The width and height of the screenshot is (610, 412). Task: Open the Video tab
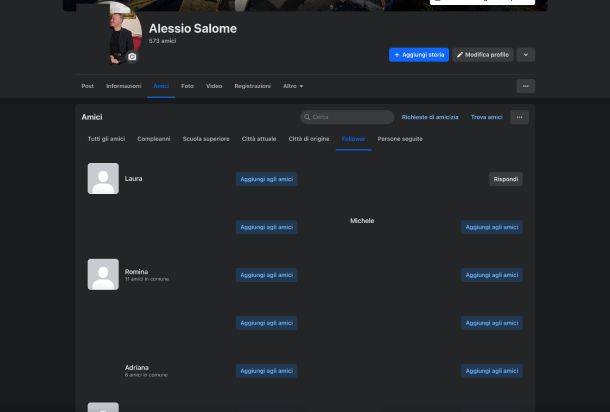[214, 86]
